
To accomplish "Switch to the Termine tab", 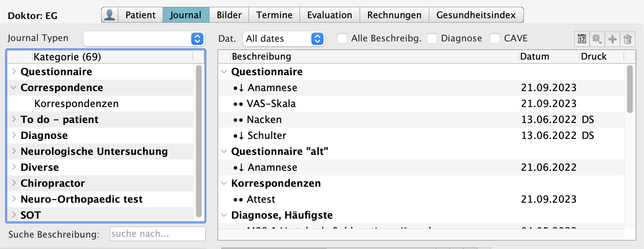I will [x=274, y=15].
